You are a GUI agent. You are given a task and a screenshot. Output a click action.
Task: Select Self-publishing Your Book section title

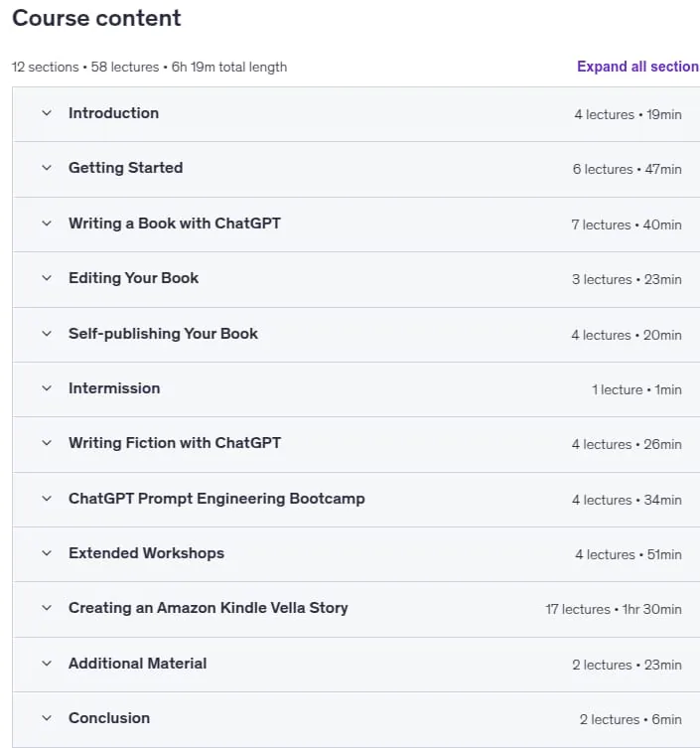[163, 334]
